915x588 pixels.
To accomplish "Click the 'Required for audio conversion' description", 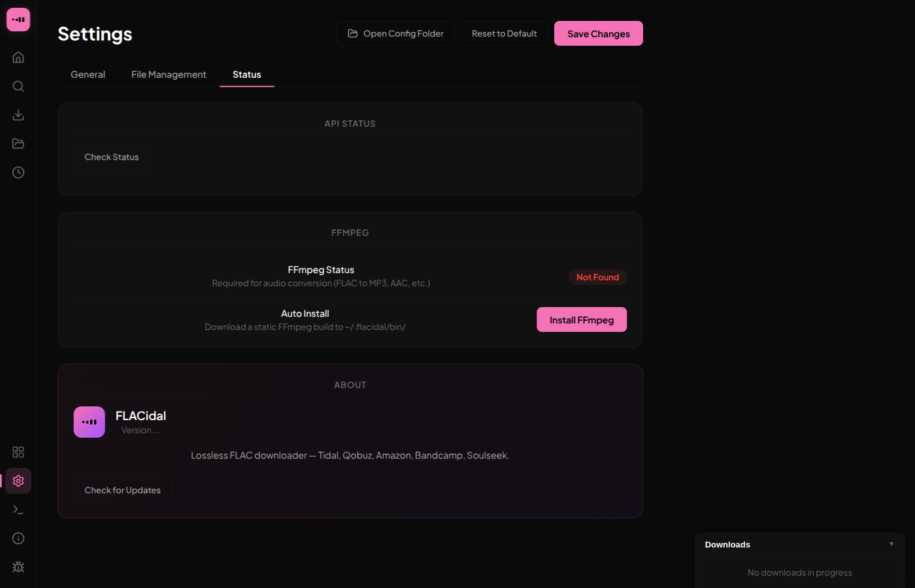I will click(321, 283).
